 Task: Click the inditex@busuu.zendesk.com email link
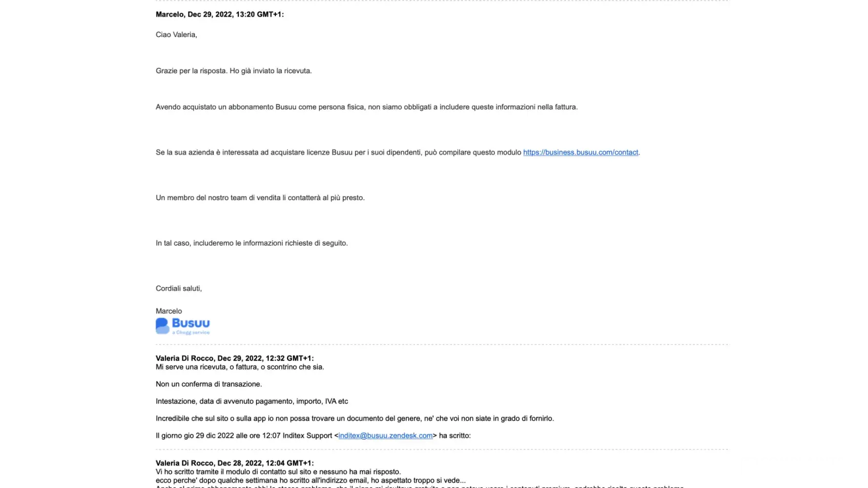[385, 436]
